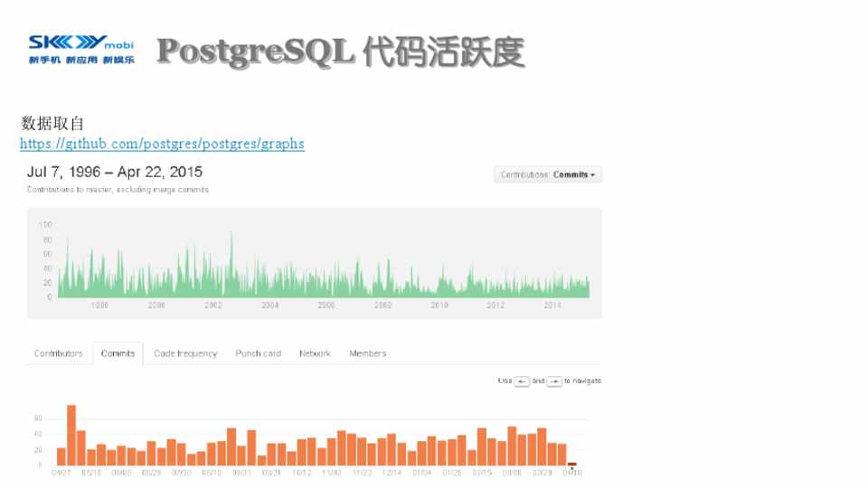The height and width of the screenshot is (488, 868).
Task: Select the small dark red bar at 04/19
Action: pos(571,465)
